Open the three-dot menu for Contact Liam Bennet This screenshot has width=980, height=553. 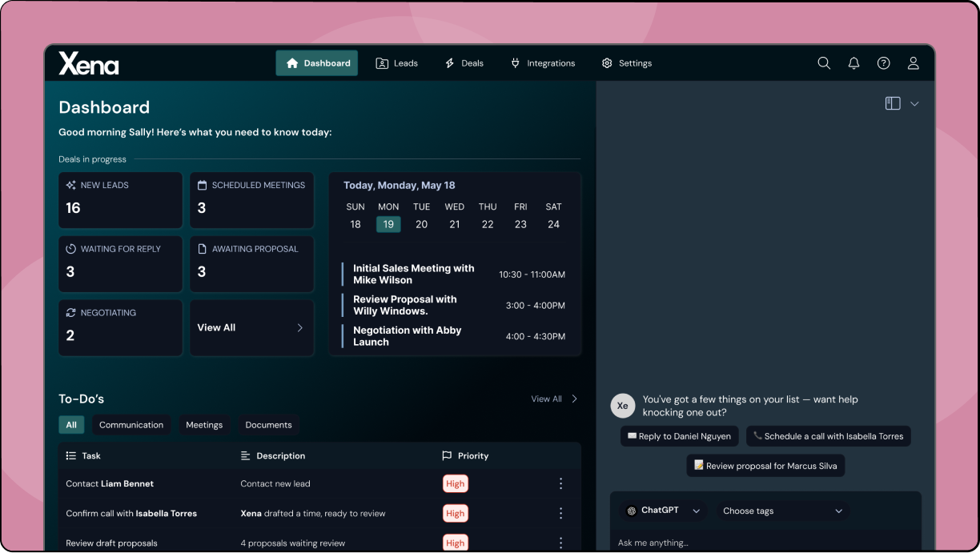tap(560, 483)
